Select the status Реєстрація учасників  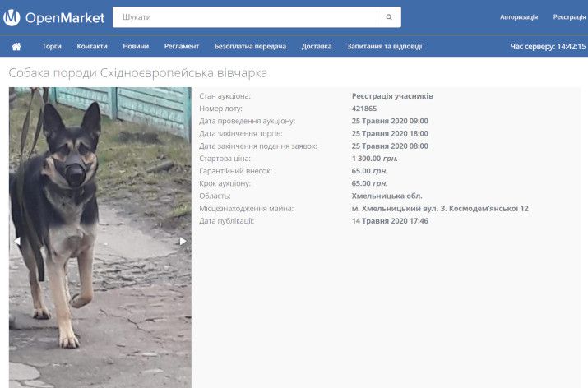pos(392,96)
